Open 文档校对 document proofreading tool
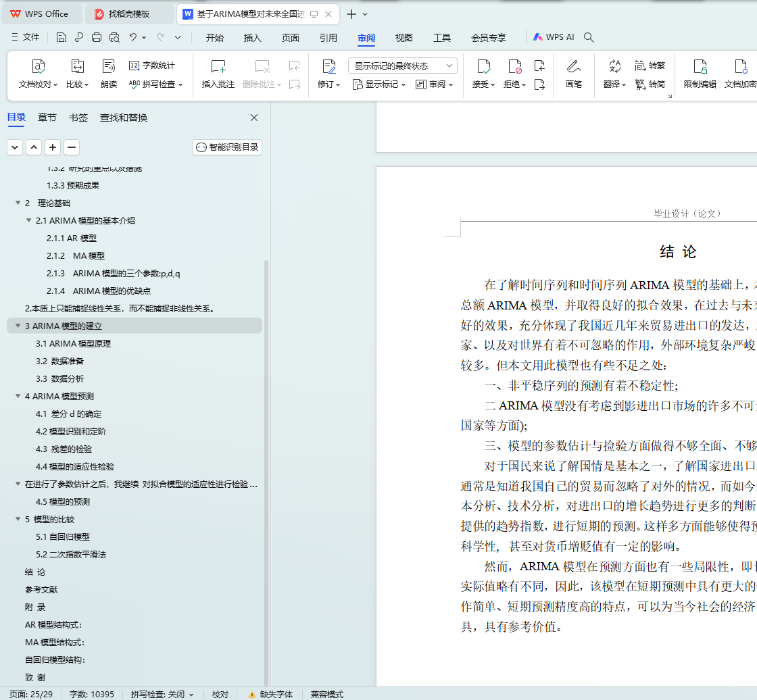 pos(38,74)
